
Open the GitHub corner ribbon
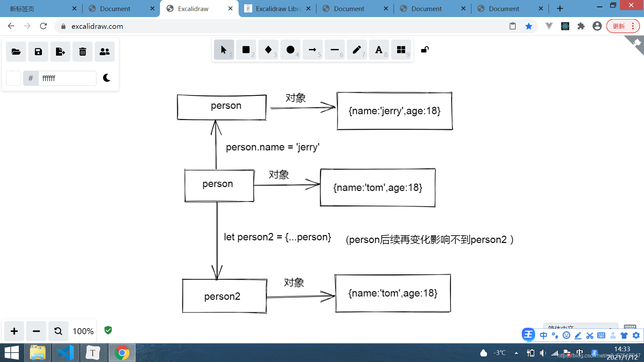tap(637, 43)
